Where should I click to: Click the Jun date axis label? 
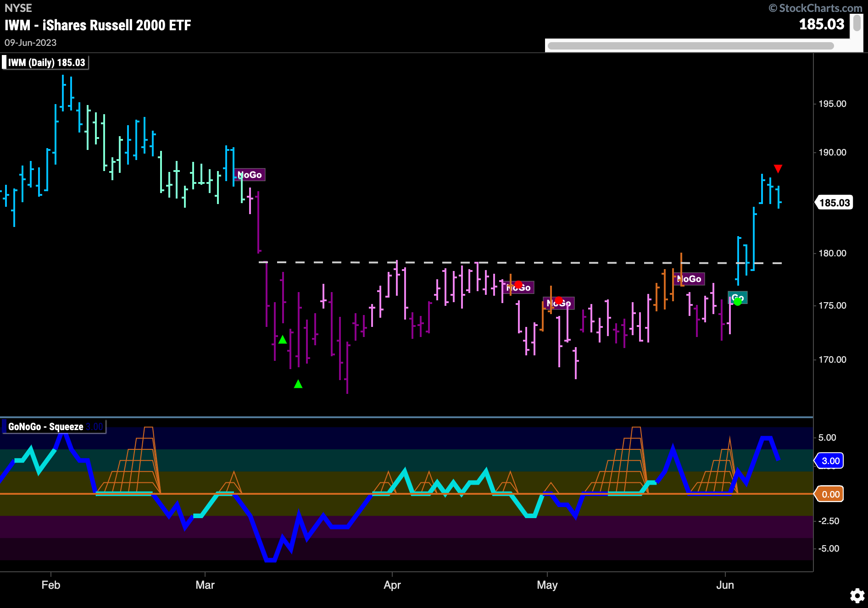[725, 585]
